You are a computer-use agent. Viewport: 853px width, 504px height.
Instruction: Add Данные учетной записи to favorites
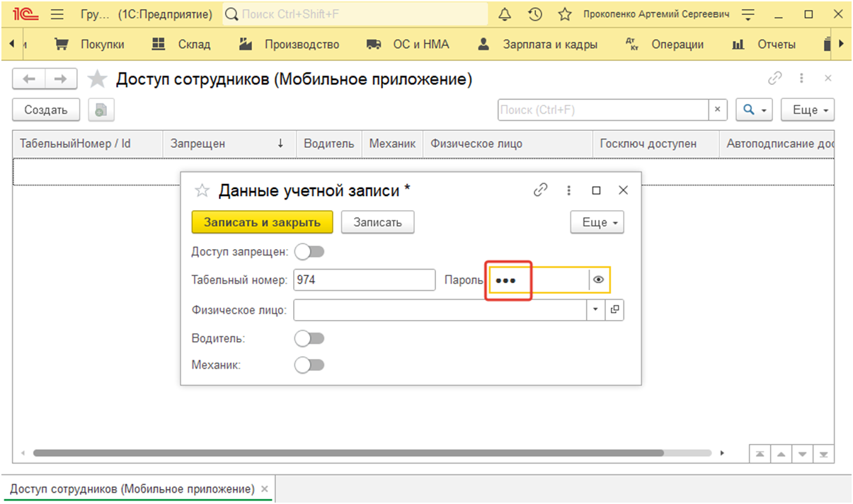(x=202, y=190)
